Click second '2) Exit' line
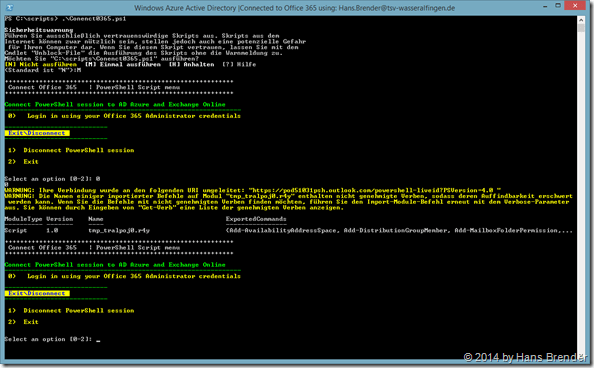The width and height of the screenshot is (594, 368). coord(23,322)
